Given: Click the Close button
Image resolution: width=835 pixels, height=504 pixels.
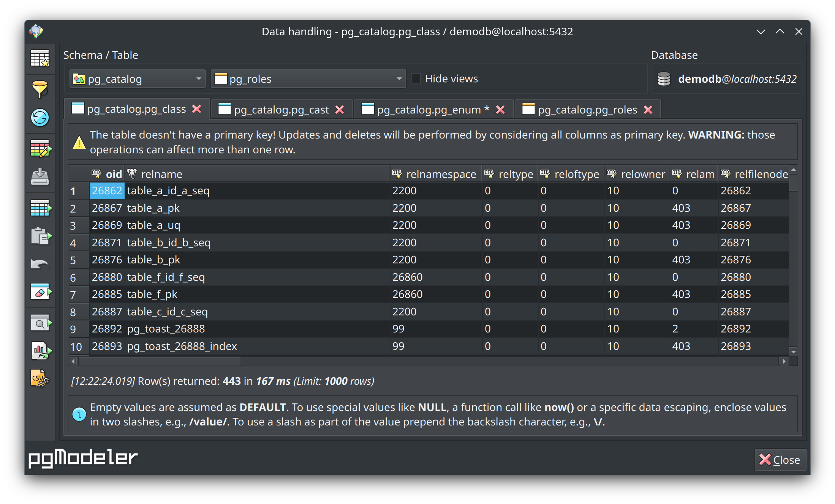Looking at the screenshot, I should tap(780, 460).
